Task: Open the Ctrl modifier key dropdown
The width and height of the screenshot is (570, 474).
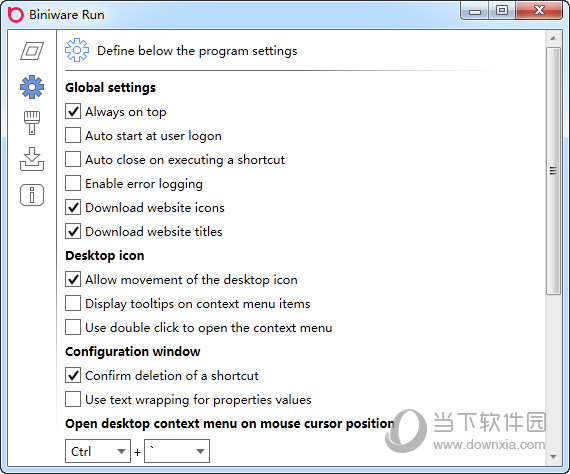Action: coord(98,451)
